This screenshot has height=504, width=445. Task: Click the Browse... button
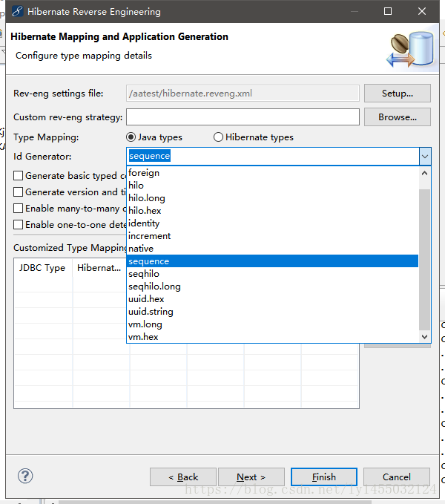coord(397,117)
